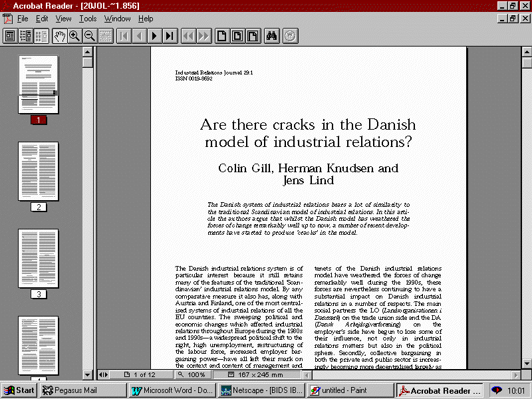The image size is (532, 399).
Task: Select the Zoom In magnifier tool
Action: [x=74, y=36]
